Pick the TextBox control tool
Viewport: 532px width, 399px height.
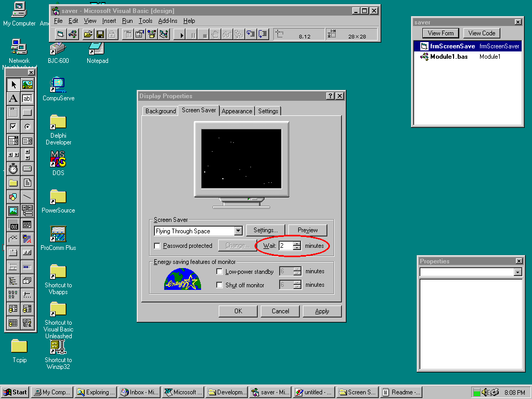click(27, 99)
